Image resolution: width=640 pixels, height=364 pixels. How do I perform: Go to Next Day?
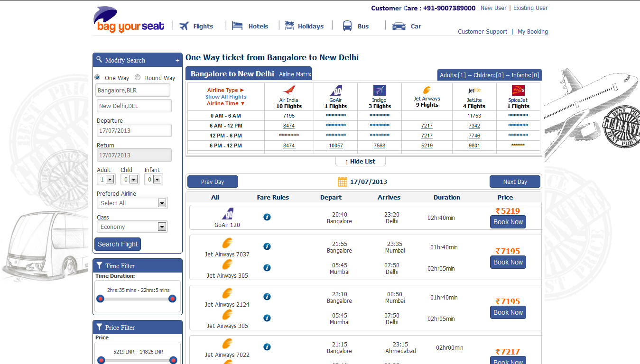point(515,182)
